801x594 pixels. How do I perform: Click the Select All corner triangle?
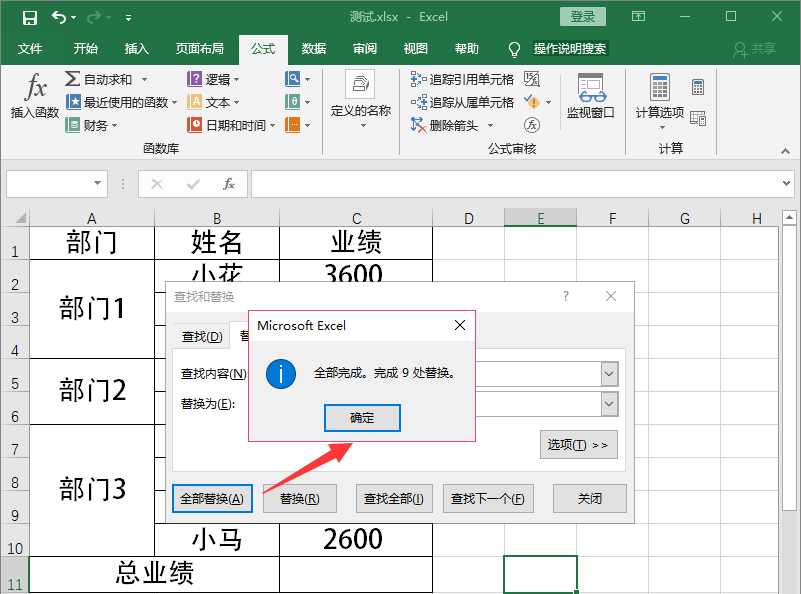coord(20,218)
